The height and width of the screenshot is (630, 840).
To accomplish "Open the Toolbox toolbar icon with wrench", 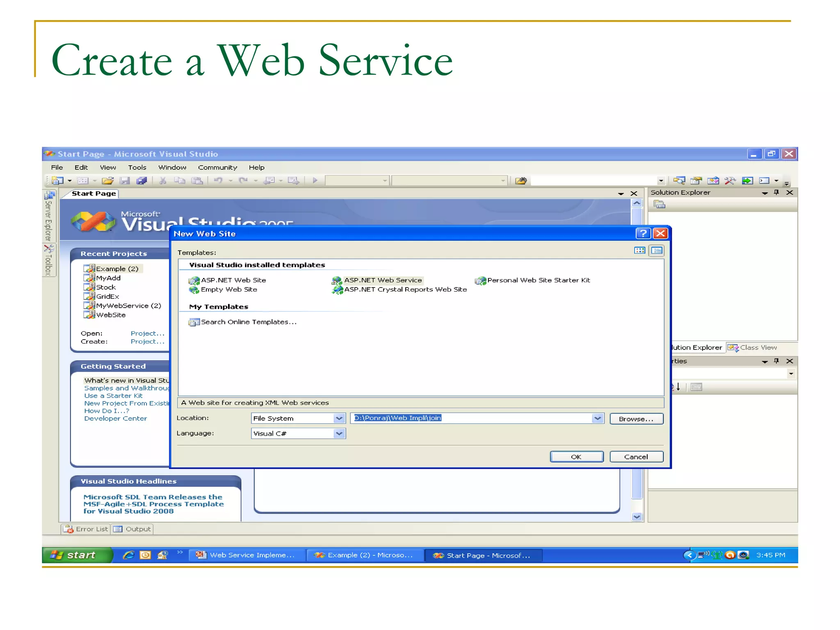I will tap(730, 180).
